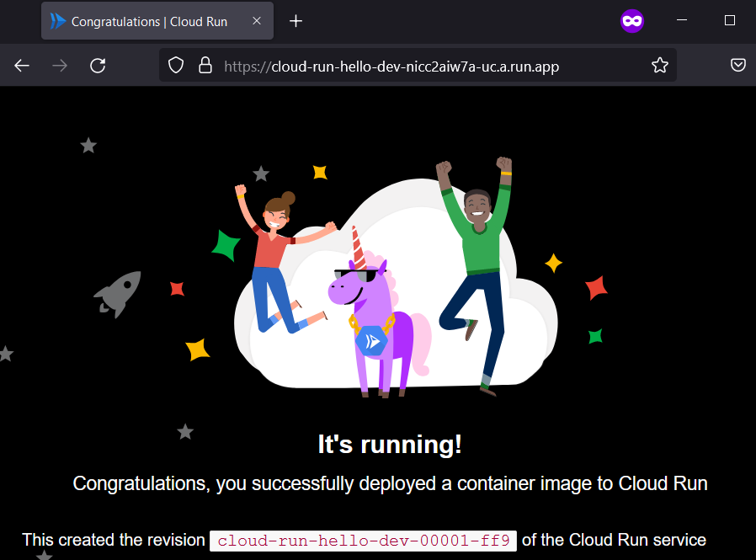Show site security info via padlock
The width and height of the screenshot is (756, 560).
coord(205,66)
